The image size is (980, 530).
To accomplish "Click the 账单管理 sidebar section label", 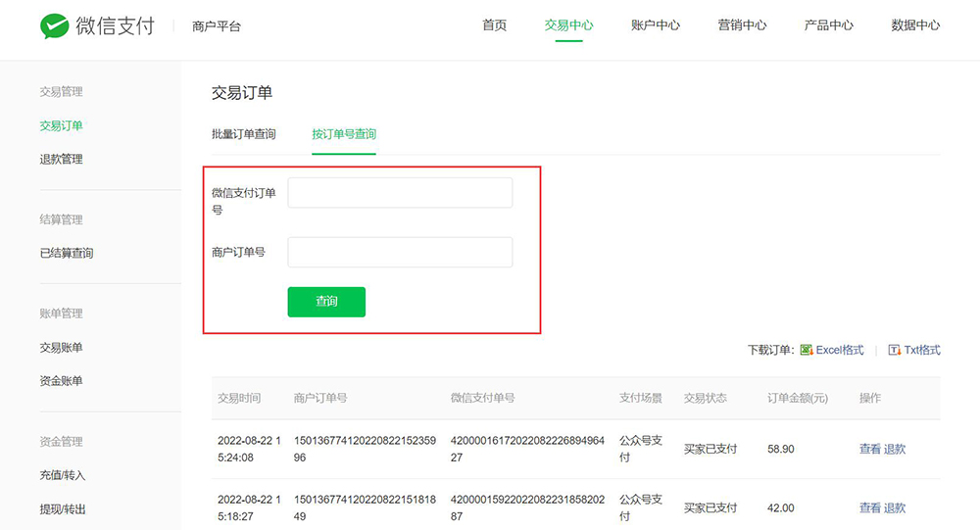I will (x=61, y=313).
